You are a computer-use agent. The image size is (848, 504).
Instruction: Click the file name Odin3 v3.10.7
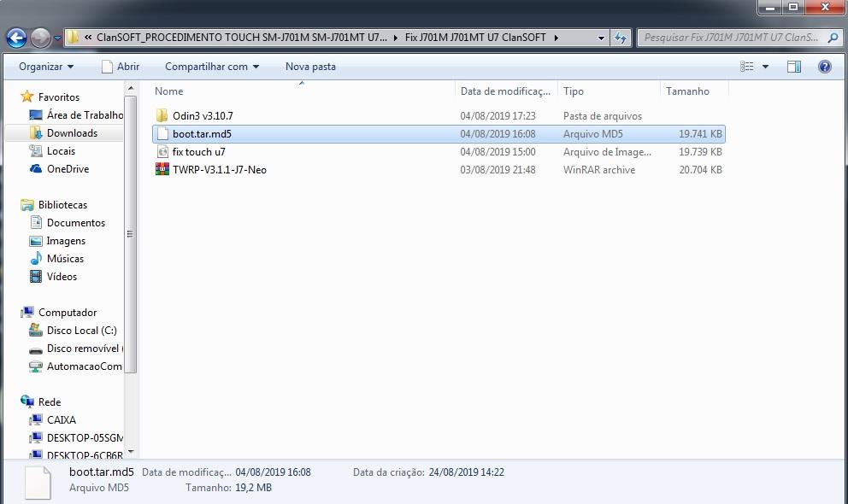(x=203, y=115)
